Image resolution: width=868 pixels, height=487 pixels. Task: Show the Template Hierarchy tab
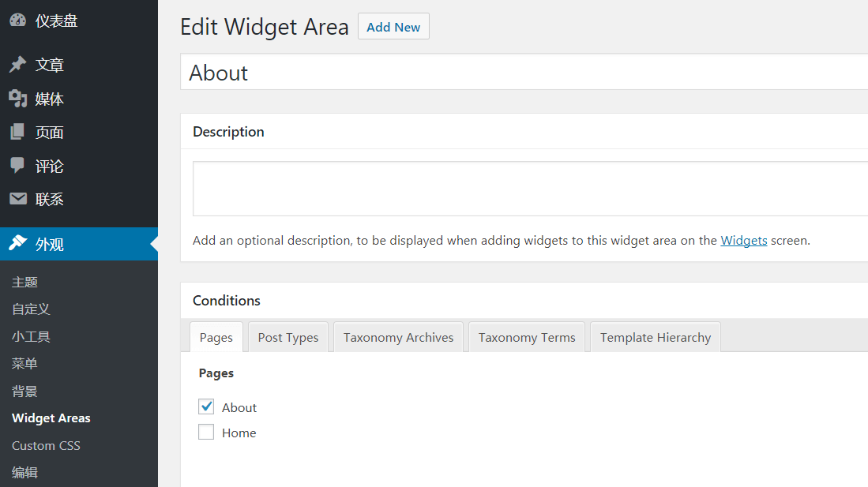[x=655, y=337]
